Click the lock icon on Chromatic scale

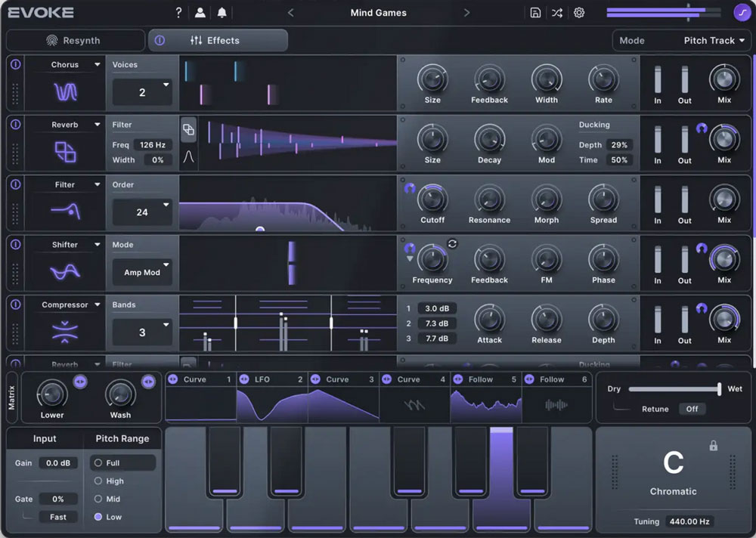[x=713, y=446]
